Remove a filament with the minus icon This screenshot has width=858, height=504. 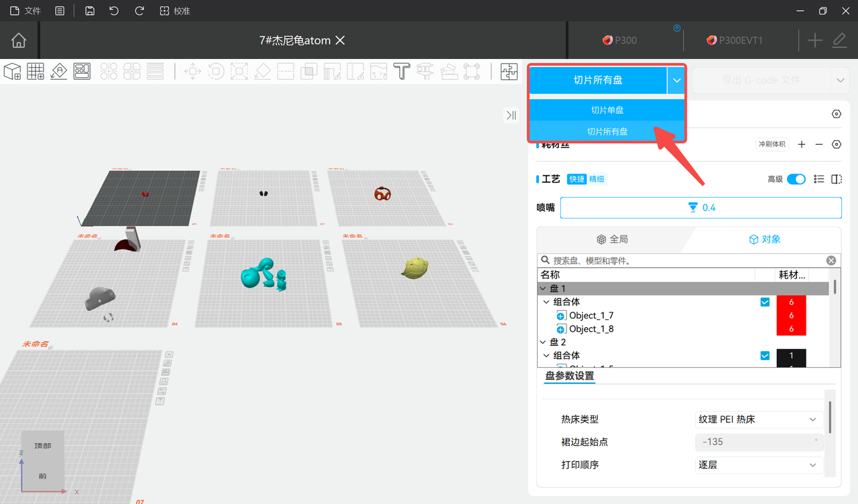(818, 144)
